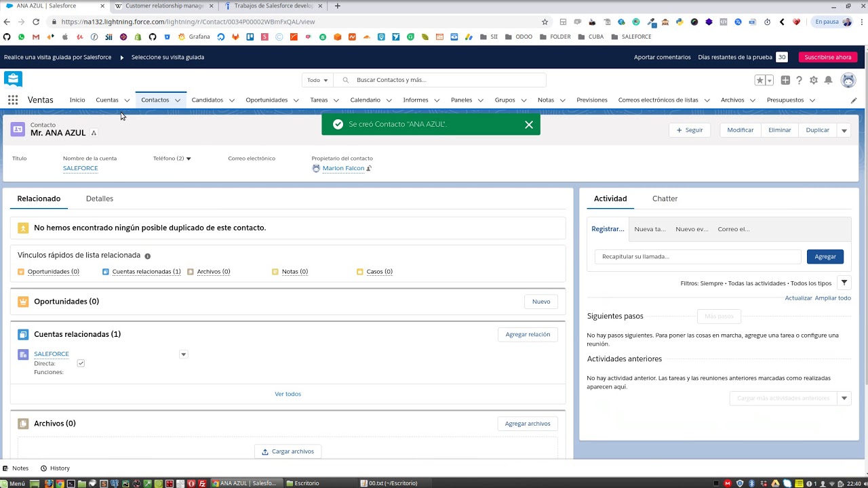Expand the Cuentas navigation dropdown chevron

tap(127, 100)
